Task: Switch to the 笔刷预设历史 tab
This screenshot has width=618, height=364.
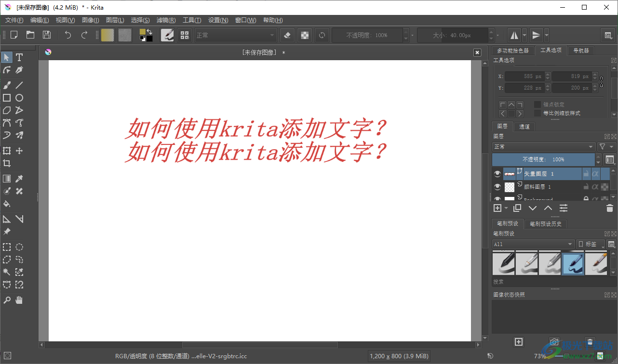Action: pyautogui.click(x=546, y=224)
